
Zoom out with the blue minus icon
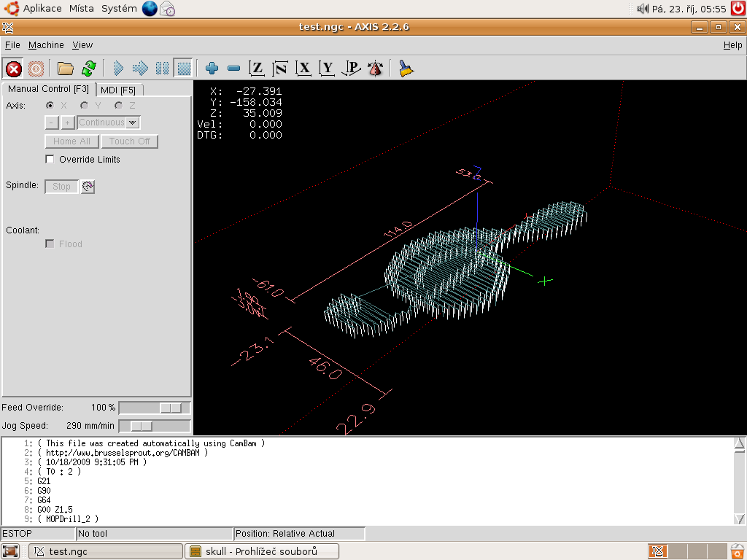(233, 69)
